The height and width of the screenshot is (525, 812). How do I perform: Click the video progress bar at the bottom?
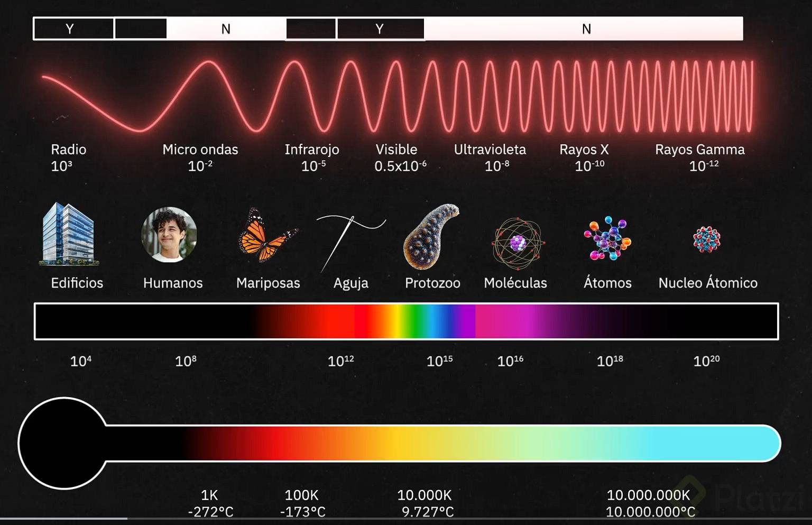406,519
